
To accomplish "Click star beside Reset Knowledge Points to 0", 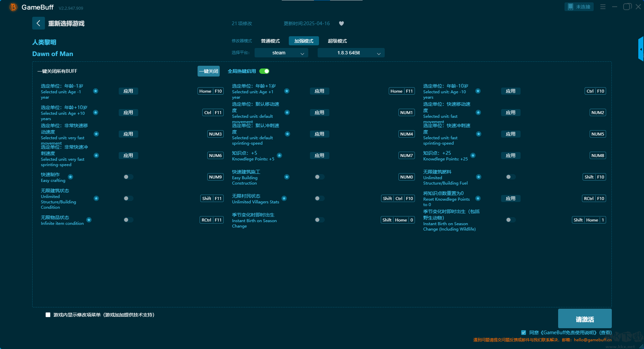I will pos(478,198).
